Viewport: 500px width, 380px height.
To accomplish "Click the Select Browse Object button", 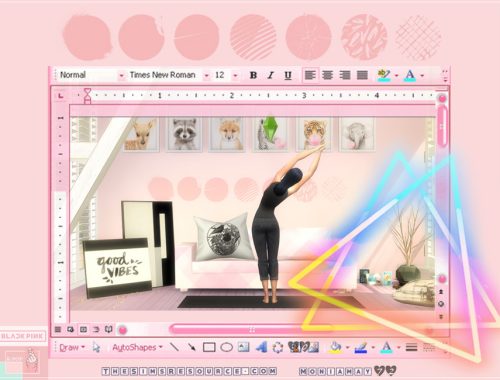I will [441, 304].
